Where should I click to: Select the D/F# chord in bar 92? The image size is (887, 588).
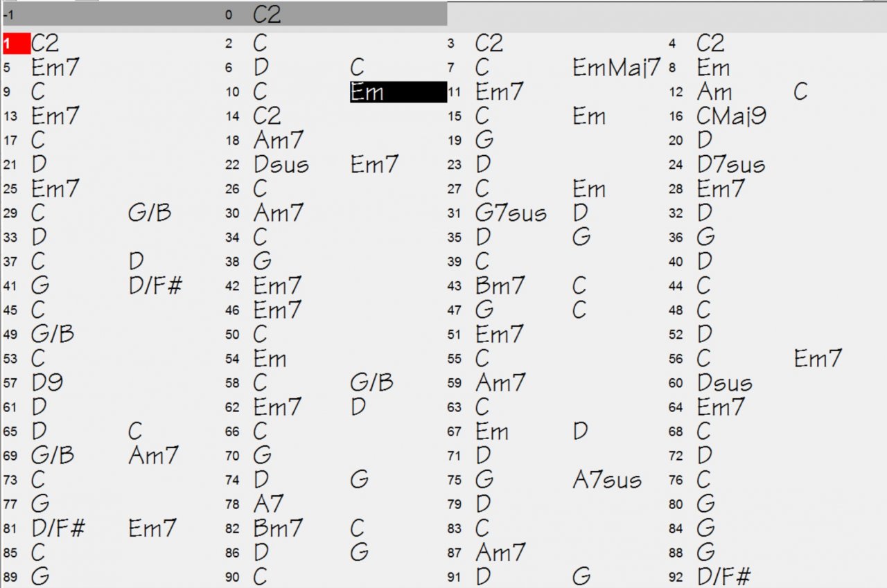coord(723,576)
